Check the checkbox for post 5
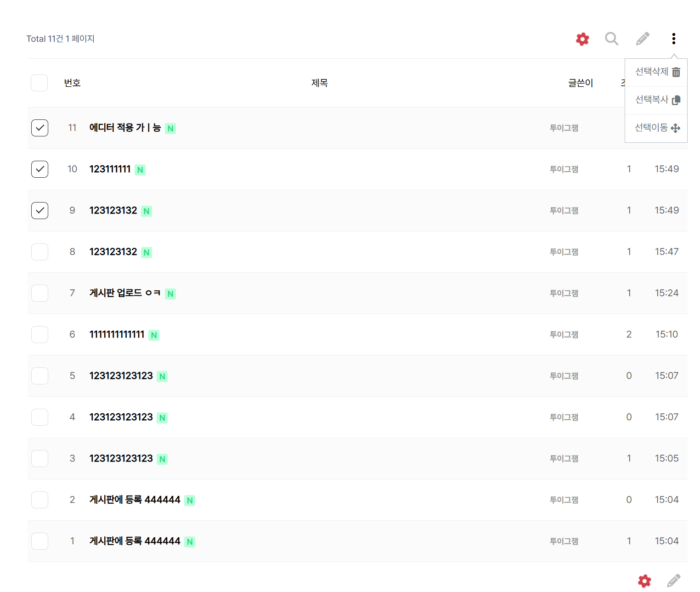The image size is (700, 592). (x=40, y=376)
